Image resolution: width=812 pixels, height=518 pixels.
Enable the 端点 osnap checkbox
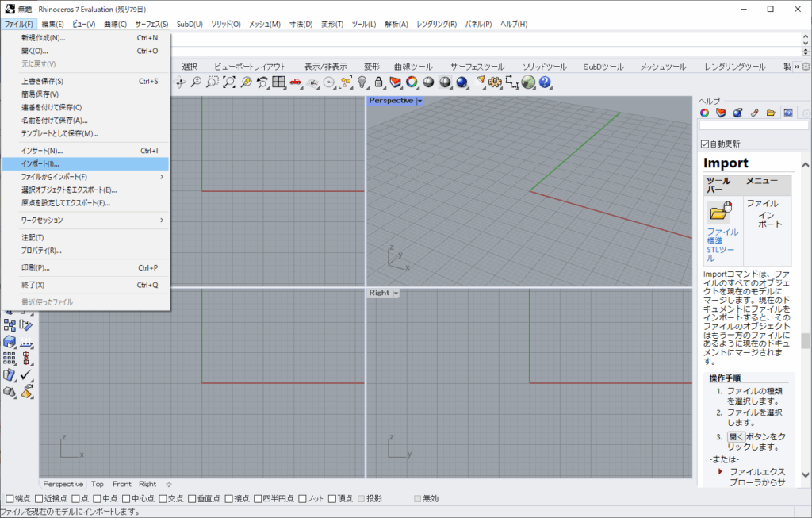10,499
